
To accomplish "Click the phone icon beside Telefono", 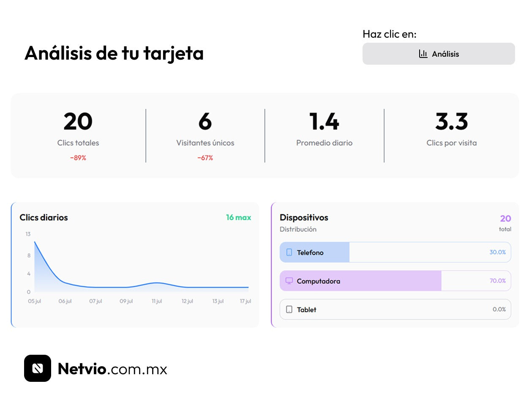I will tap(289, 252).
